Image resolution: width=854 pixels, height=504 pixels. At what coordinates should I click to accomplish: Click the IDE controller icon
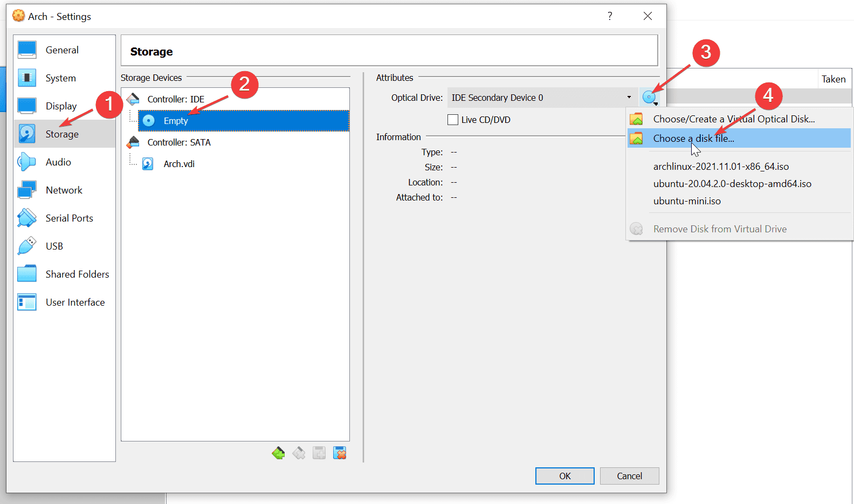point(133,99)
